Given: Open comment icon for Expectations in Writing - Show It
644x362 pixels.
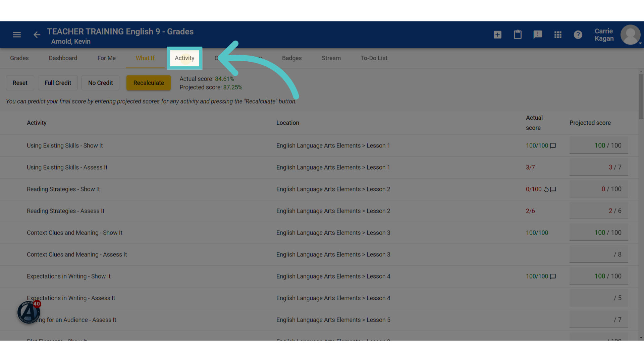Looking at the screenshot, I should (553, 277).
